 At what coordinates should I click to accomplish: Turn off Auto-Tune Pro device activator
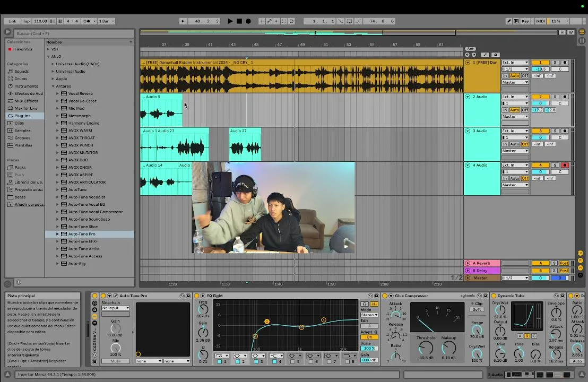pos(103,296)
